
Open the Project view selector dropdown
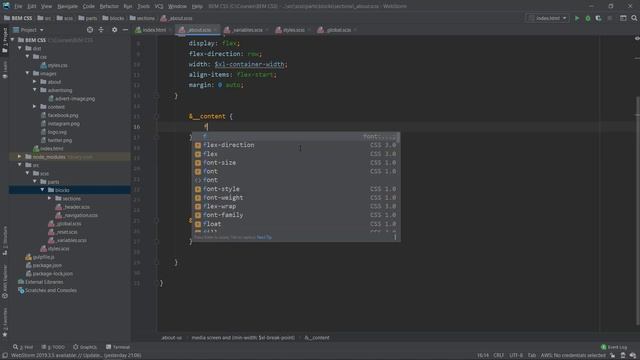click(x=29, y=30)
